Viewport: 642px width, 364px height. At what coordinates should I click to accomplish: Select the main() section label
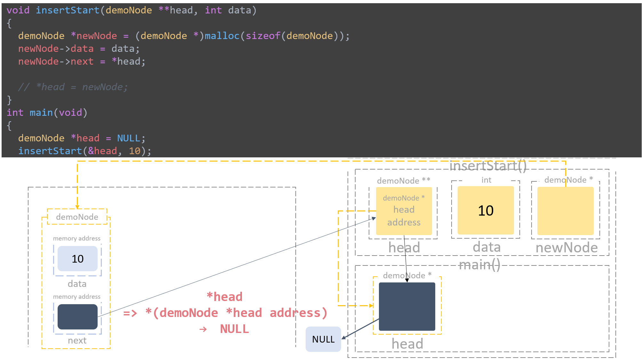[480, 265]
